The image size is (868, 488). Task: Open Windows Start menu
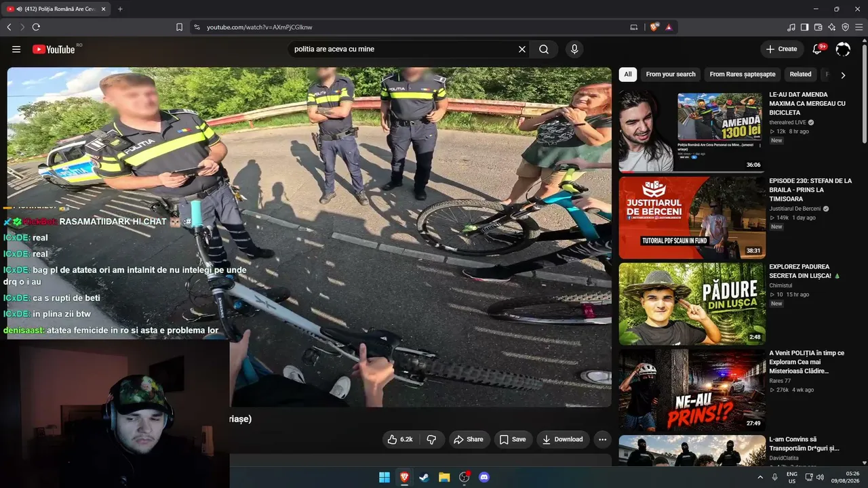point(384,477)
